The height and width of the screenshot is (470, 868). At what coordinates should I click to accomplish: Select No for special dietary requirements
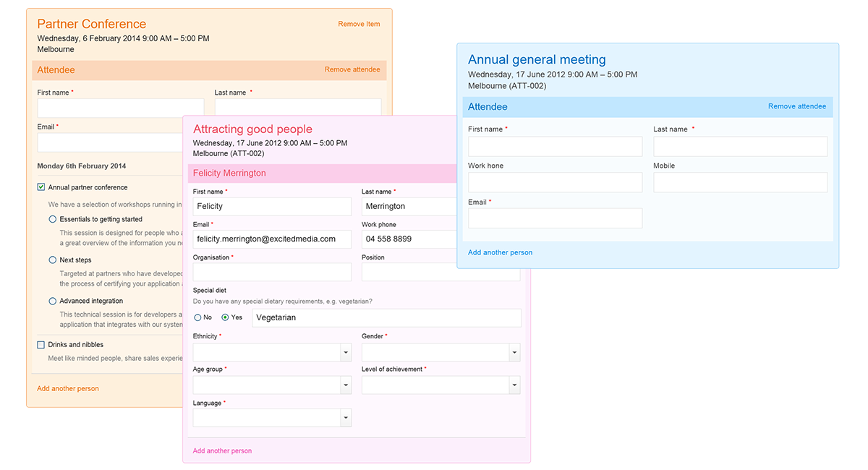point(196,317)
